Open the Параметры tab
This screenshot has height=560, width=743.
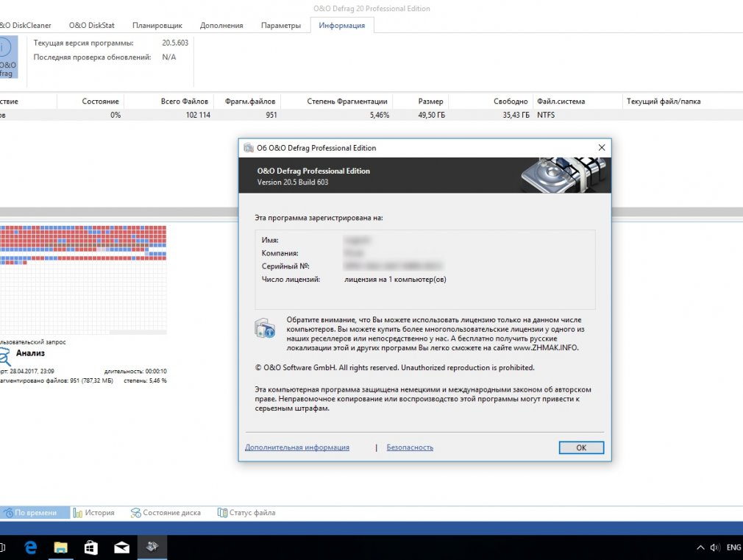tap(280, 26)
